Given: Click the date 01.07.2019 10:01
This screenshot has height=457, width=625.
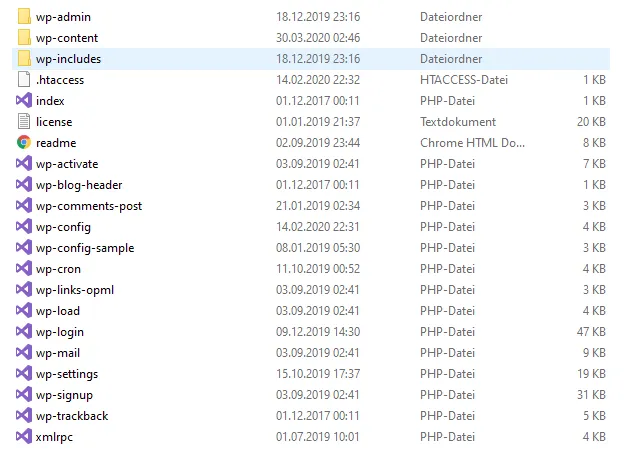Looking at the screenshot, I should click(x=318, y=437).
